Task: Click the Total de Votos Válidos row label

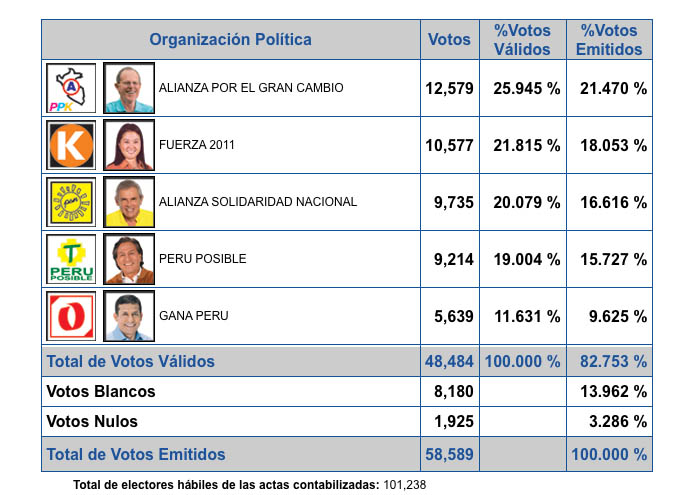Action: point(131,361)
